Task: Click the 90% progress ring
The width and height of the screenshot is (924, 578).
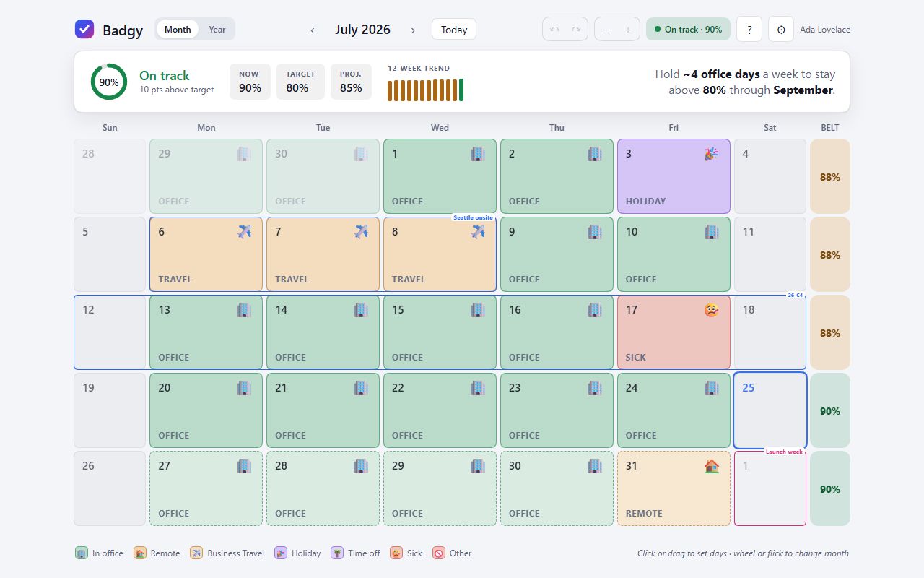Action: click(x=109, y=82)
